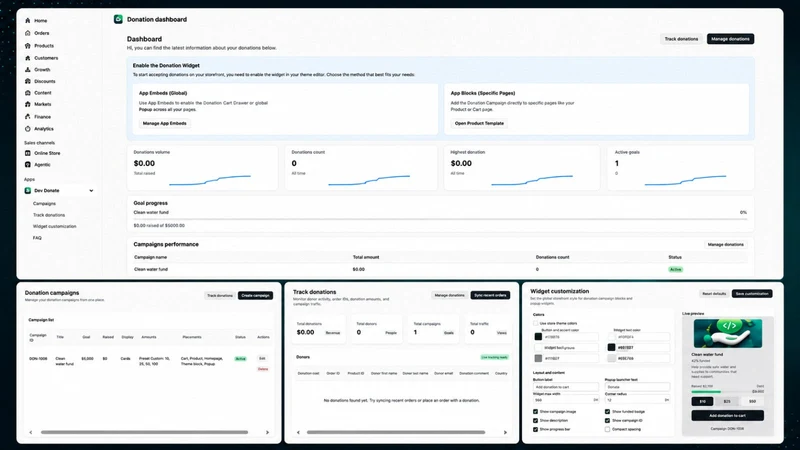The image size is (800, 450).
Task: Enable Use store theme colors checkbox
Action: point(535,323)
